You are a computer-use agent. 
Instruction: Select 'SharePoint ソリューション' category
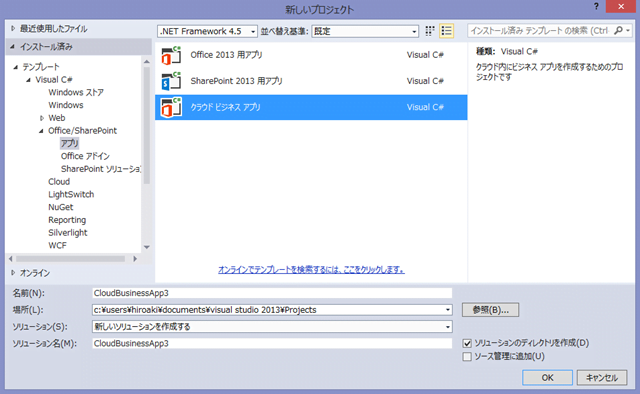point(100,169)
